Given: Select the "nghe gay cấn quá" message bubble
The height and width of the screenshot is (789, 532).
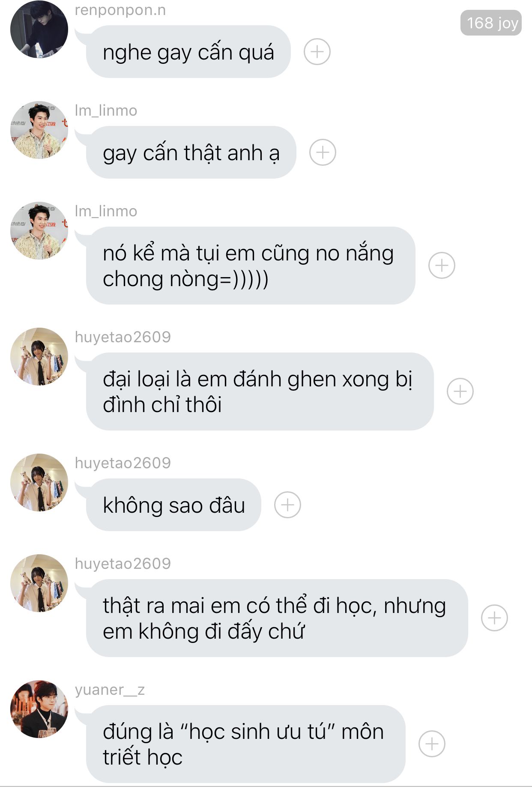Looking at the screenshot, I should [188, 52].
